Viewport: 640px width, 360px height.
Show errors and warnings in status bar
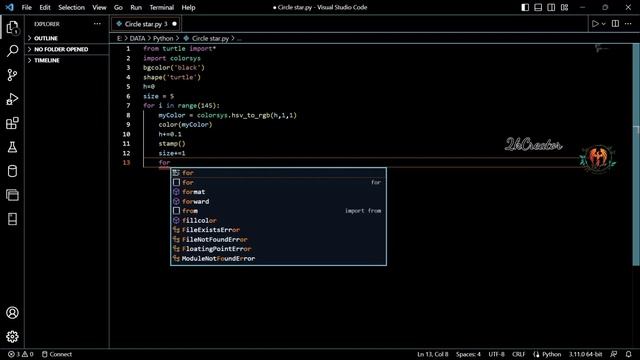click(21, 354)
